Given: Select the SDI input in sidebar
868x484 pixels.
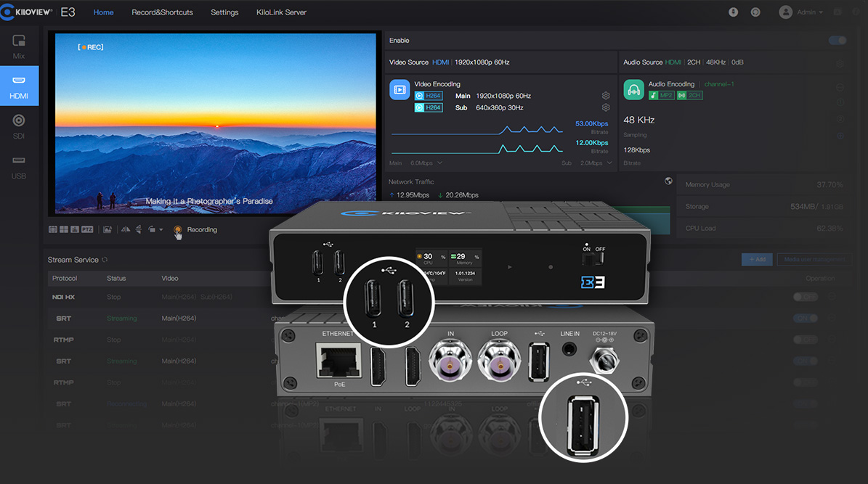Looking at the screenshot, I should click(19, 126).
